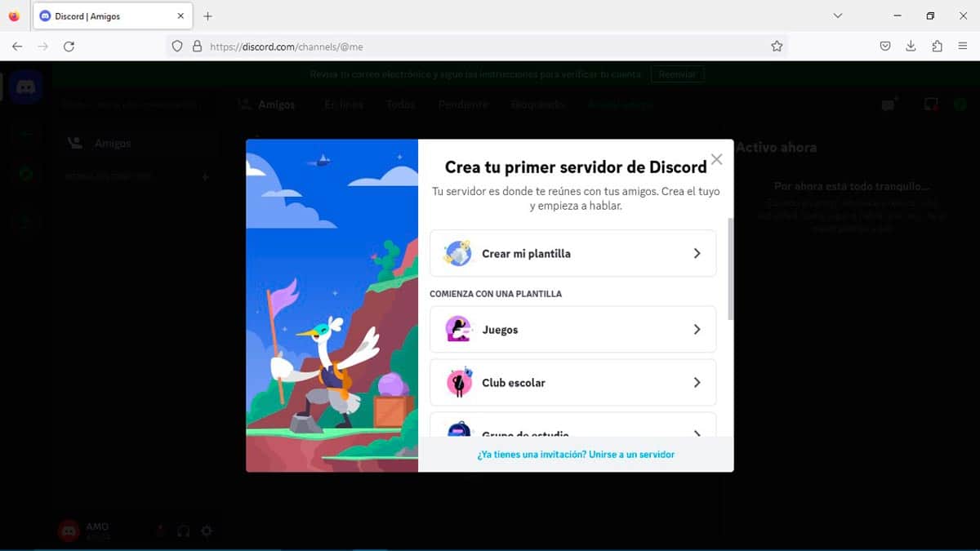The width and height of the screenshot is (980, 551).
Task: Open user settings gear icon
Action: point(207,531)
